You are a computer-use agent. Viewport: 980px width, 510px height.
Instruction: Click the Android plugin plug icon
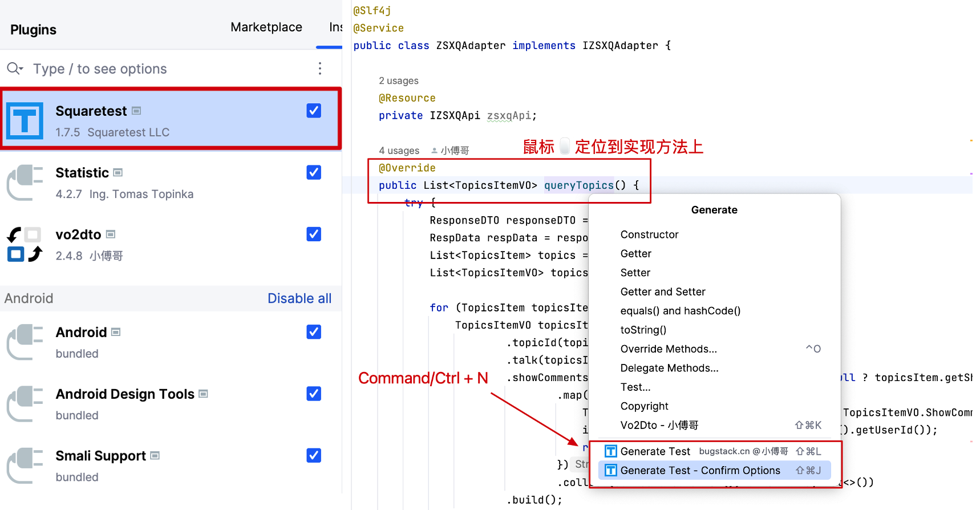[x=25, y=342]
